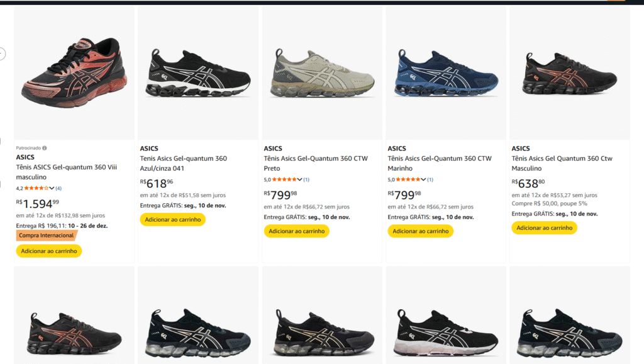
Task: Add Gel-quantum 360 Viii to cart
Action: click(x=49, y=251)
